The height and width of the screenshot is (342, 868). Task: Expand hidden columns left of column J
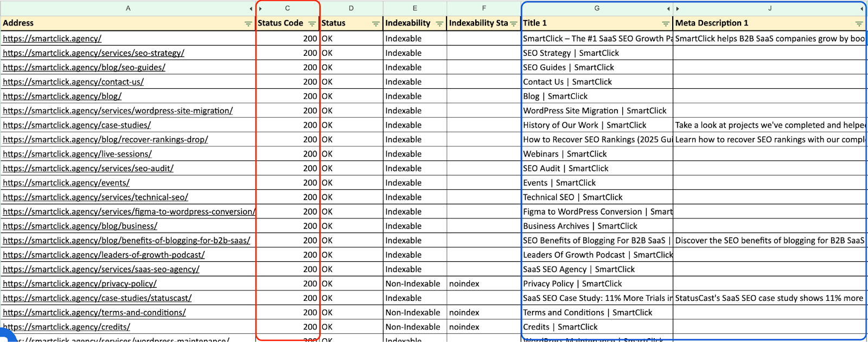pos(678,9)
